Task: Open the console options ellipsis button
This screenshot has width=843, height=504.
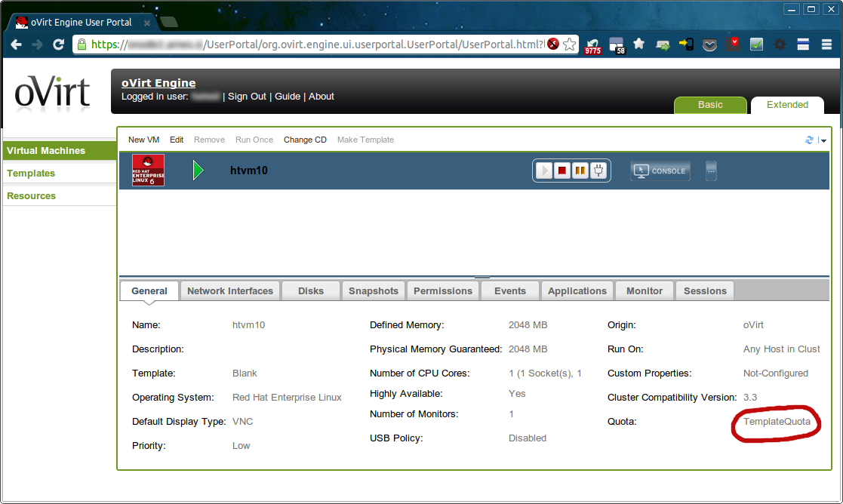Action: [x=711, y=171]
